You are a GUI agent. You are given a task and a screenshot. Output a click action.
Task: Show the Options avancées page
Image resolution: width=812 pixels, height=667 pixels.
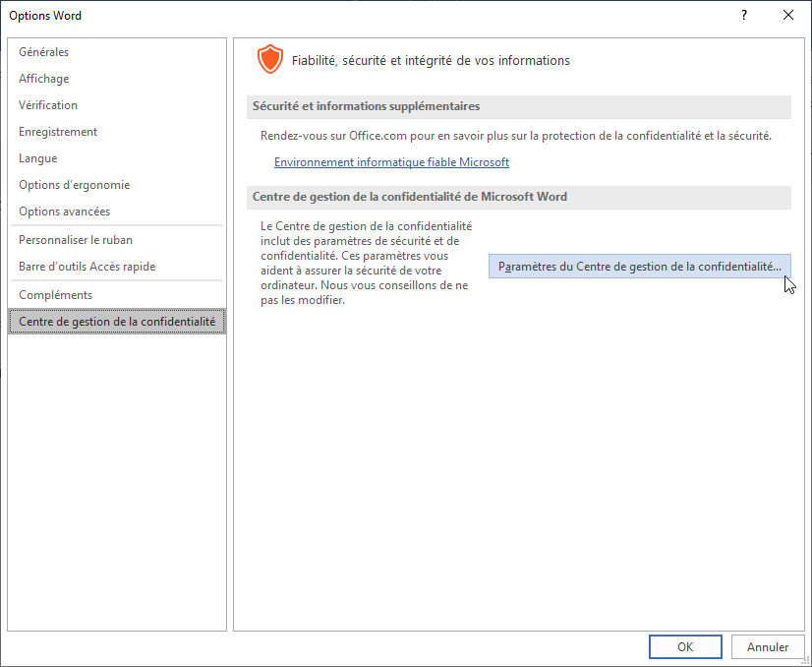click(65, 212)
